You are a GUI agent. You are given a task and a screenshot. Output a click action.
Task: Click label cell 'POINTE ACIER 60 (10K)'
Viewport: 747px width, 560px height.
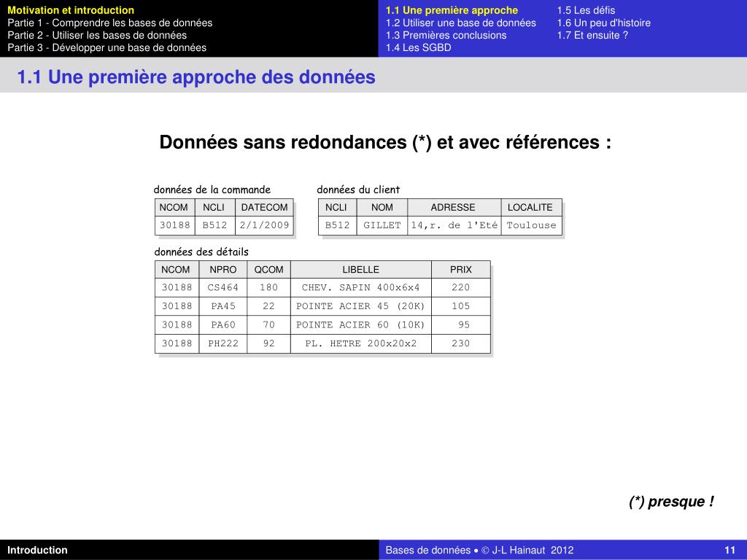[x=360, y=324]
